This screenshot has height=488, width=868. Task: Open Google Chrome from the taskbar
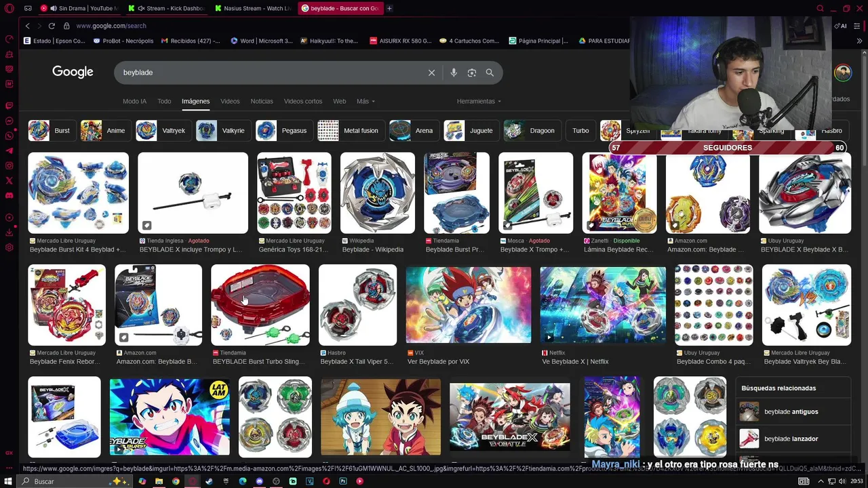click(176, 481)
